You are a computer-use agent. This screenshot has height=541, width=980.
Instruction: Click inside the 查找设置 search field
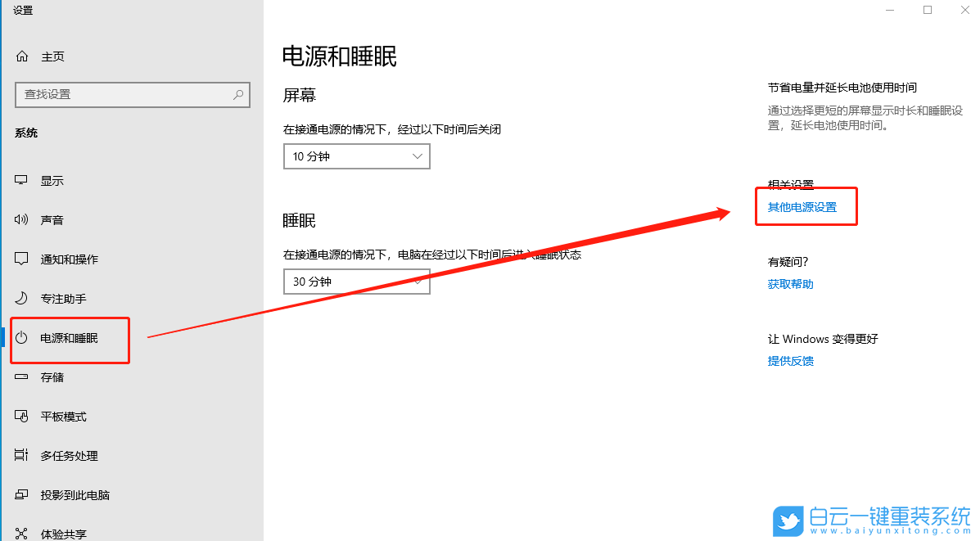pos(123,95)
